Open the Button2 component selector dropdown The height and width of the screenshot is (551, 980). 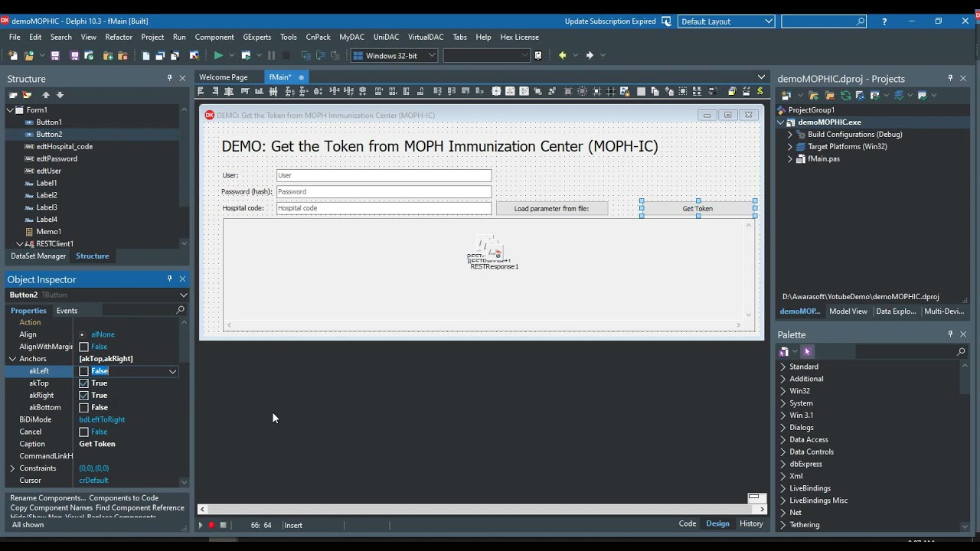(183, 295)
